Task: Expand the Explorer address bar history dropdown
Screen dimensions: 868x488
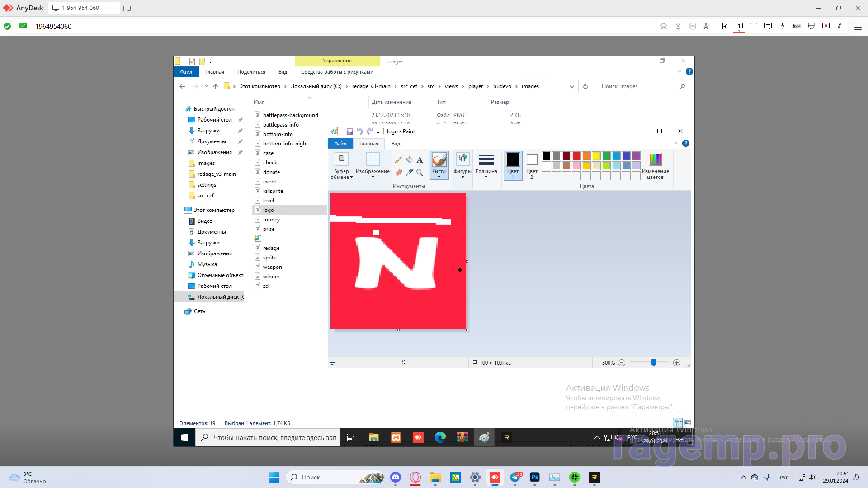Action: (571, 86)
